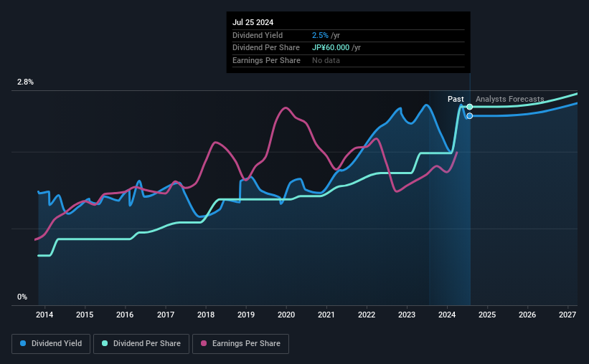This screenshot has height=364, width=589.
Task: Toggle the Earnings Per Share legend series
Action: point(240,344)
